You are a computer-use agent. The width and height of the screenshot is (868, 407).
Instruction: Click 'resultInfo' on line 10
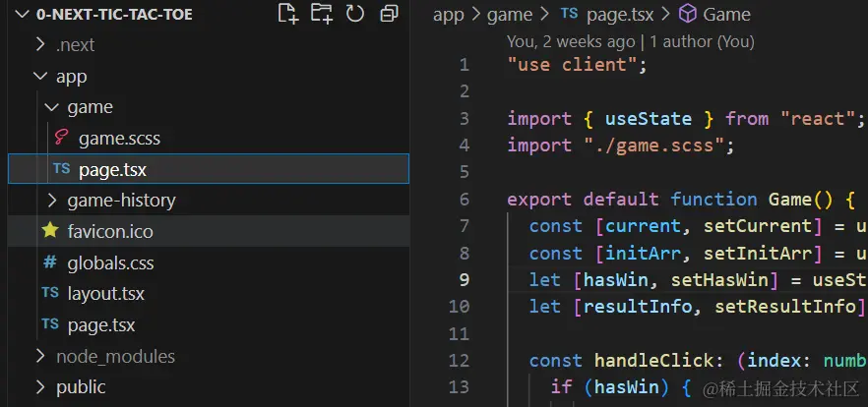pos(638,307)
